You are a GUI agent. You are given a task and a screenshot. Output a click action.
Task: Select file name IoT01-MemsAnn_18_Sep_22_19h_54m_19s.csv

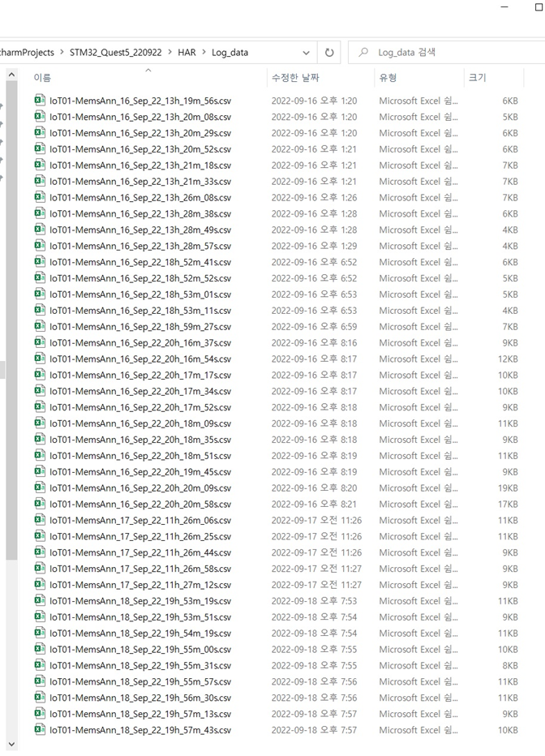(x=140, y=634)
